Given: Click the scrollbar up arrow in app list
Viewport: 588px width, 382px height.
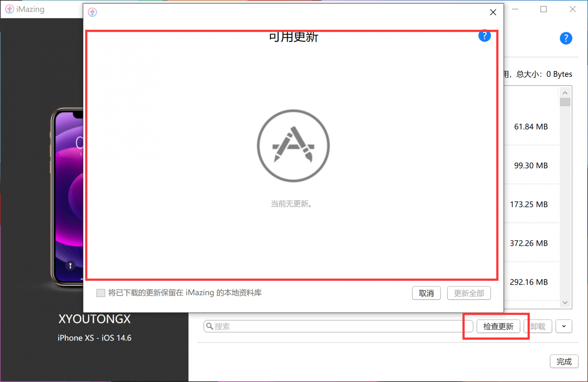Looking at the screenshot, I should click(565, 93).
